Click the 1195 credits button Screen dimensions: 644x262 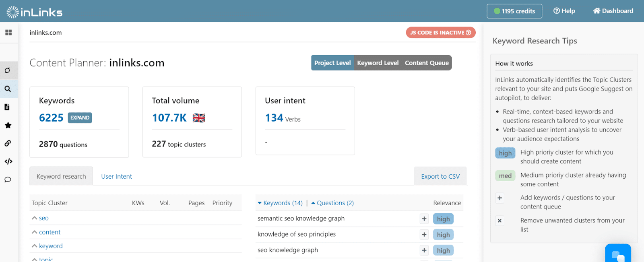coord(514,11)
